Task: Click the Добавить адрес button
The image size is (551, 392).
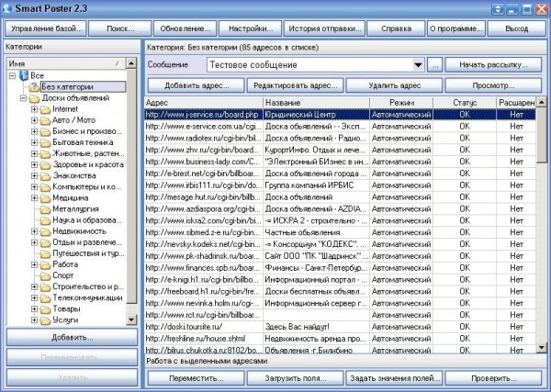Action: pos(197,85)
